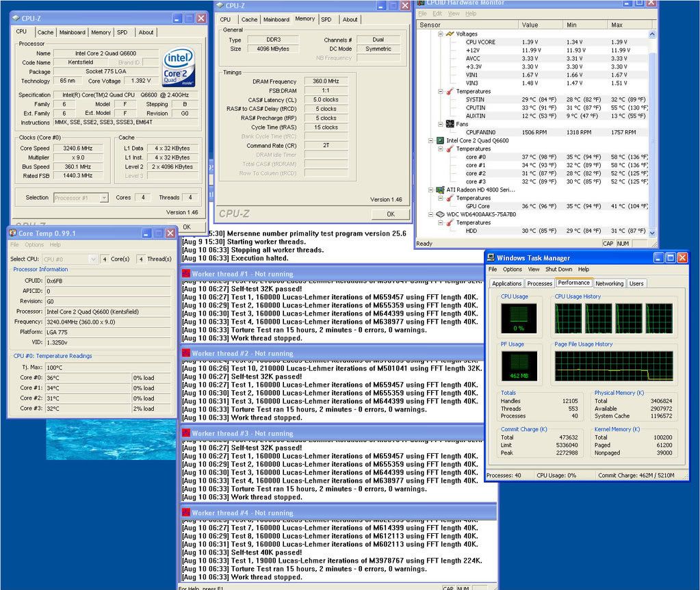This screenshot has height=590, width=700.
Task: Click the DRAM Frequency value 360.0 MHz
Action: coord(326,81)
